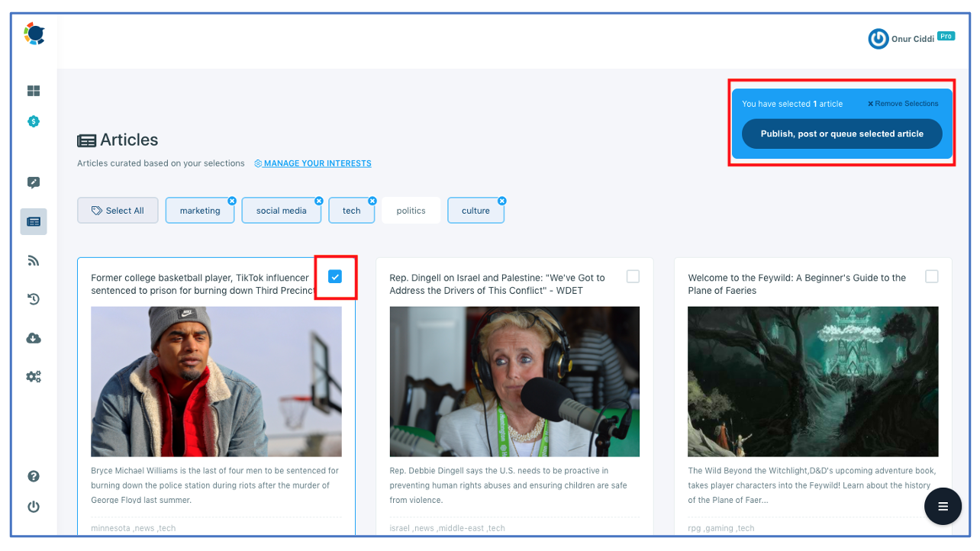The width and height of the screenshot is (980, 551).
Task: Open the MANAGE YOUR INTERESTS link
Action: pyautogui.click(x=313, y=163)
